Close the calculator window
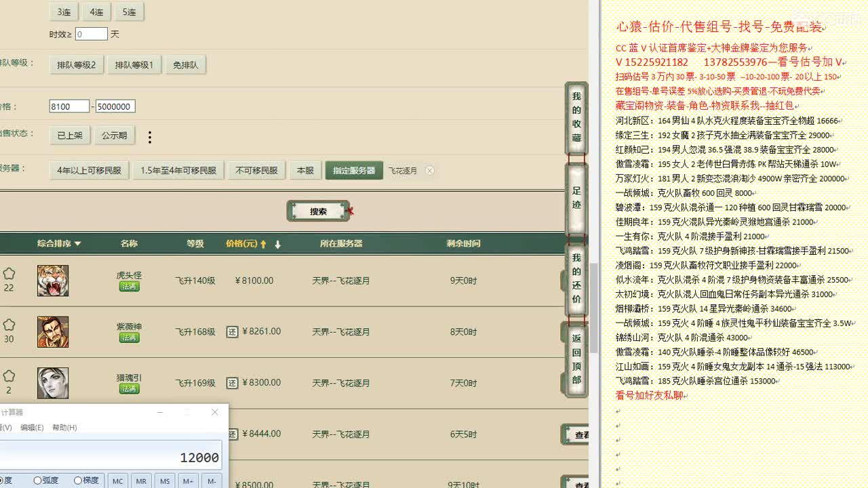 (x=215, y=412)
